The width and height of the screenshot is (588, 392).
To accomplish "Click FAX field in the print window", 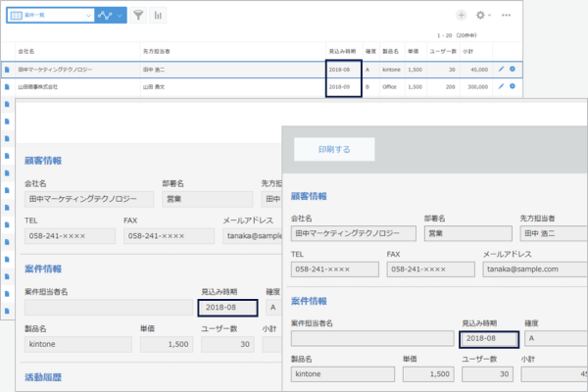I will [431, 269].
